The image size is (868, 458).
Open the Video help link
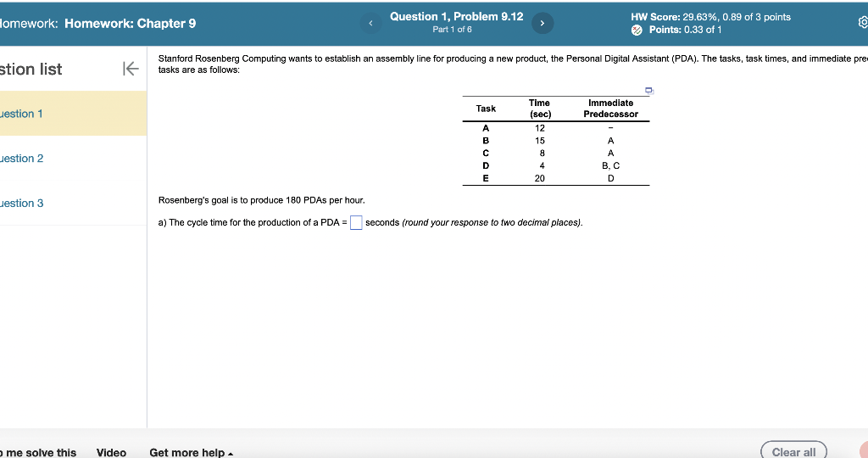(111, 452)
